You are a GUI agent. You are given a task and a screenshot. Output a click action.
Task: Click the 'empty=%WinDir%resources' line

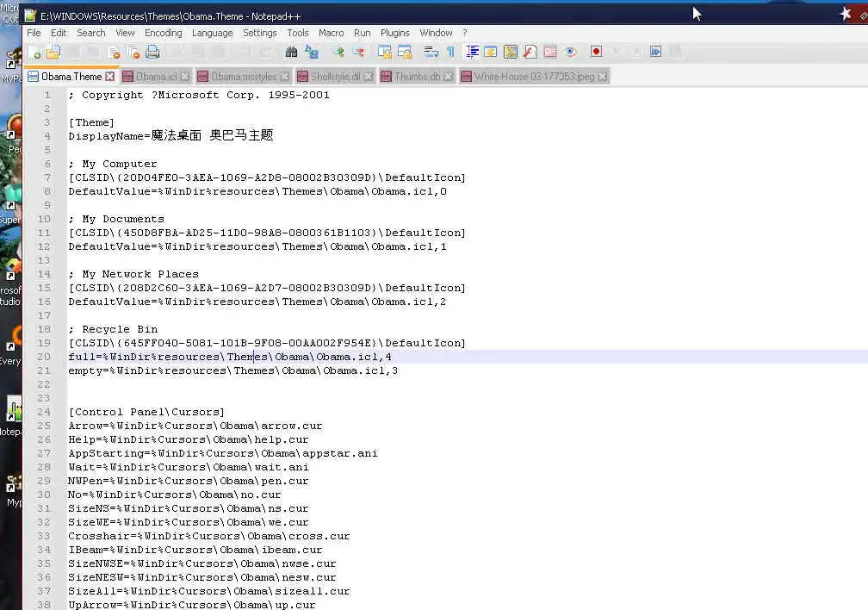[233, 370]
